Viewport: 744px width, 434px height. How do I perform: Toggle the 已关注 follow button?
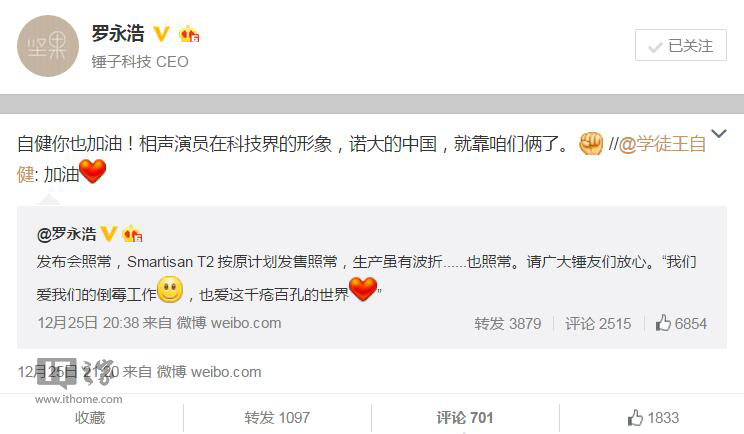coord(681,45)
